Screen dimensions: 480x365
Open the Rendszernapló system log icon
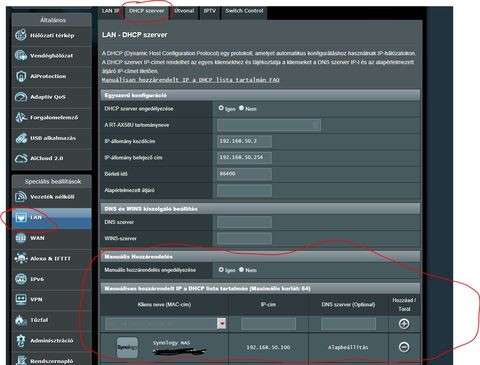point(21,361)
